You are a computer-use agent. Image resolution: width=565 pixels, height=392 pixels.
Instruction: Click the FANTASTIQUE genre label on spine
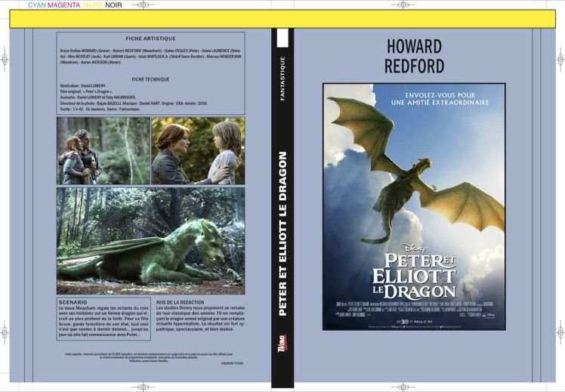pos(282,79)
